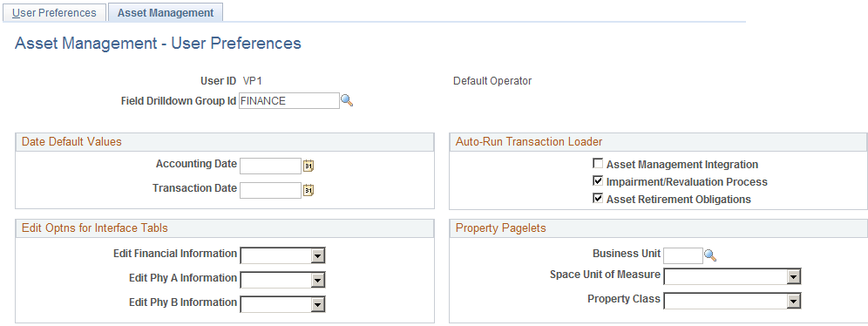Open Business Unit lookup magnifier
Viewport: 868px width, 326px height.
point(710,255)
